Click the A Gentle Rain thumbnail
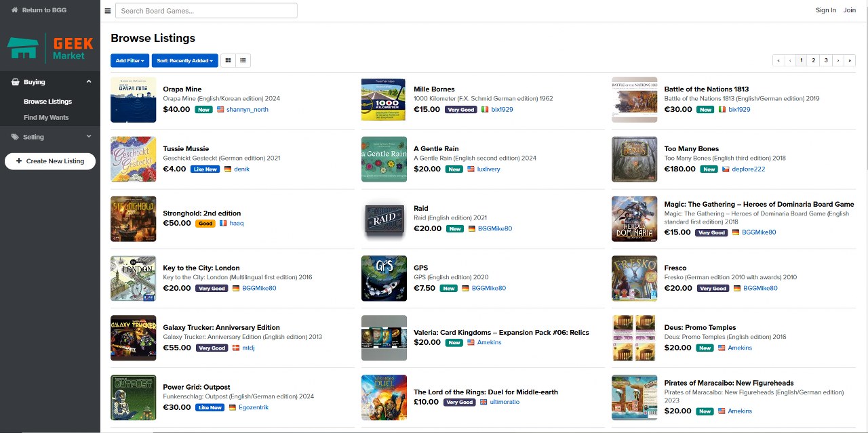The image size is (868, 433). 384,159
